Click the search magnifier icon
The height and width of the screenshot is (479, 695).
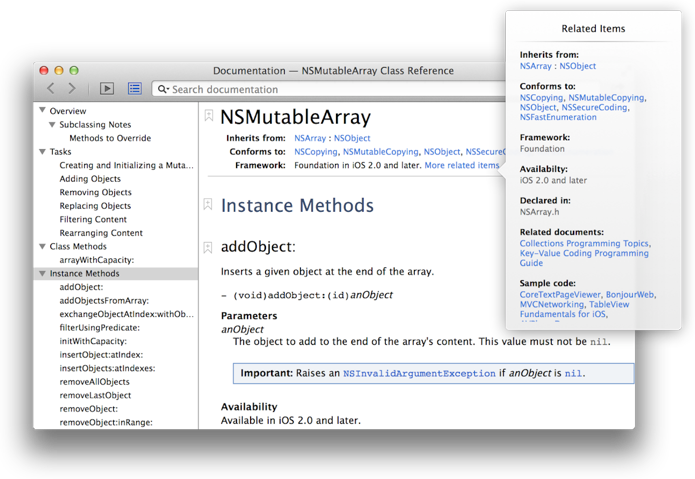pyautogui.click(x=163, y=89)
